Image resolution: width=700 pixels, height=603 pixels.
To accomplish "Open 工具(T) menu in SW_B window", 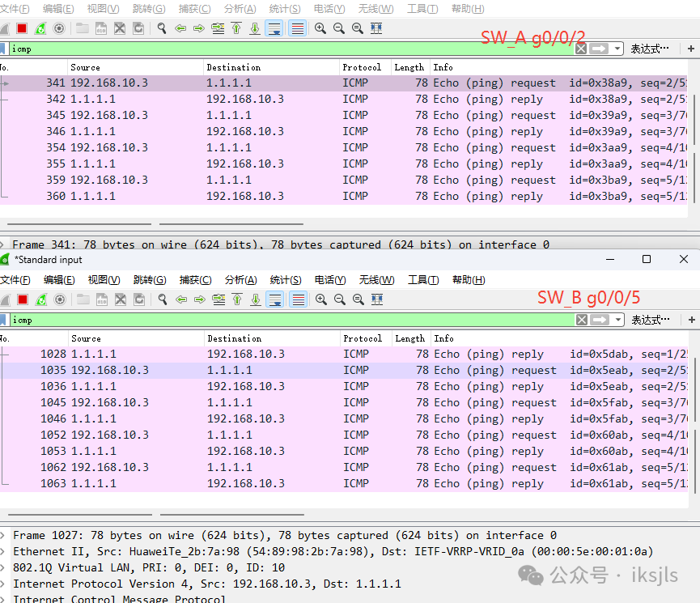I will pyautogui.click(x=423, y=280).
